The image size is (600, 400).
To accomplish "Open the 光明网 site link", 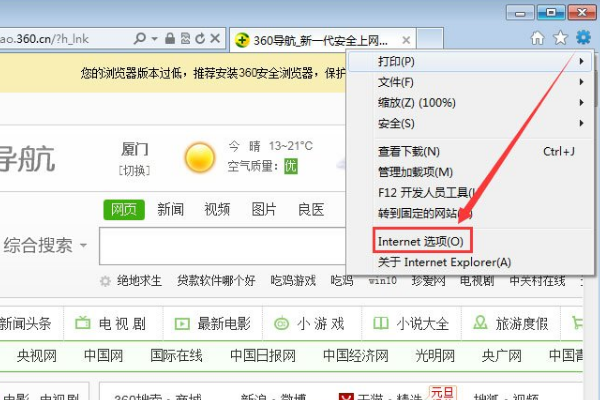I will coord(435,356).
